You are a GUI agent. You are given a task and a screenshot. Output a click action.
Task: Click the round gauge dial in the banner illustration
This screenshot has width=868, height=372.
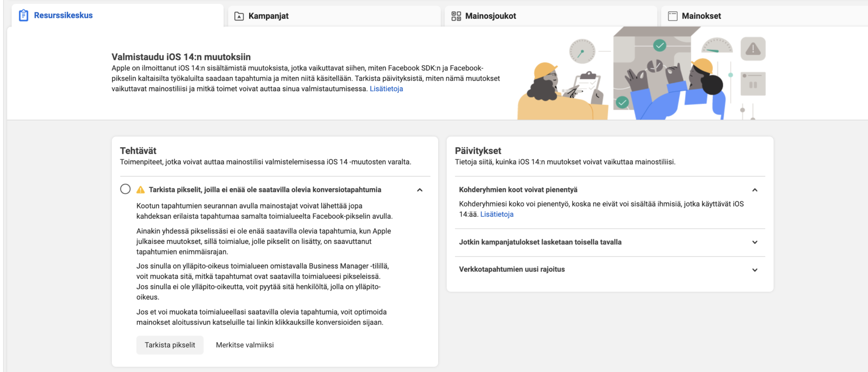click(582, 52)
